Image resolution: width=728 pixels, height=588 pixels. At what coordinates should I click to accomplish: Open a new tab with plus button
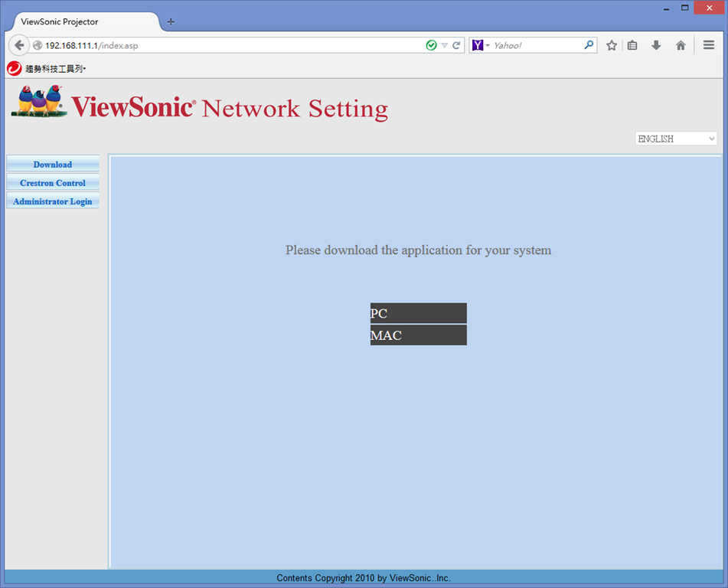pyautogui.click(x=171, y=22)
